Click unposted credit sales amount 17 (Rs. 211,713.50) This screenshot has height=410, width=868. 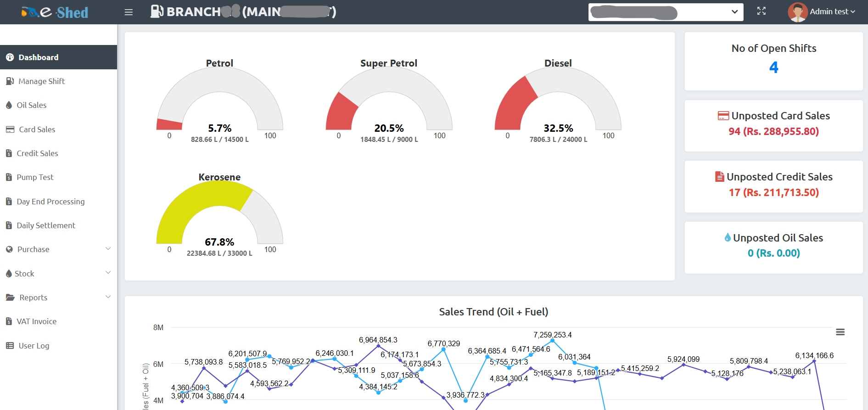pos(774,192)
